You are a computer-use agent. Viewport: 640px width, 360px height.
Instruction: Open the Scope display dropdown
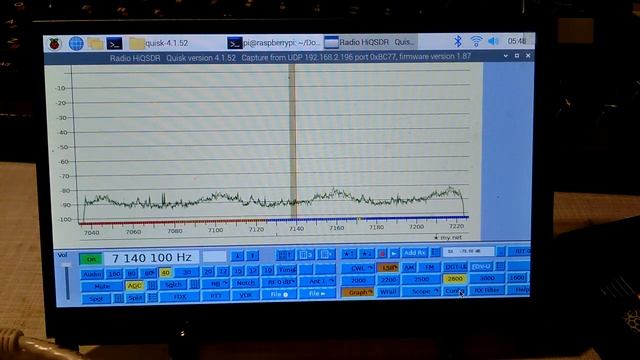coord(421,291)
